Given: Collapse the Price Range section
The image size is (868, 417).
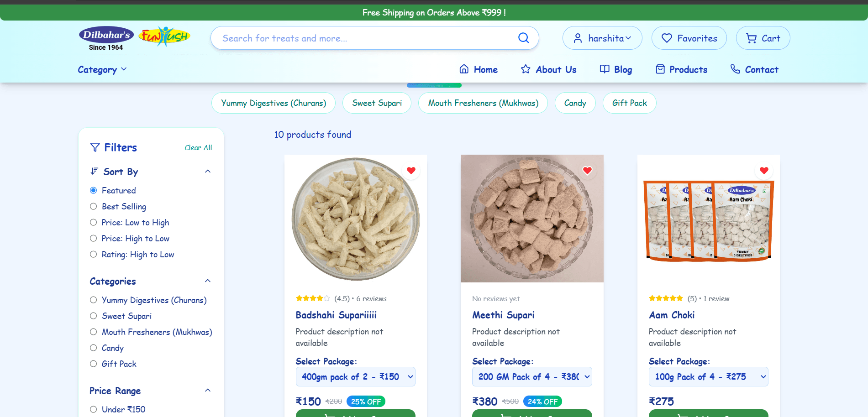Looking at the screenshot, I should tap(208, 391).
